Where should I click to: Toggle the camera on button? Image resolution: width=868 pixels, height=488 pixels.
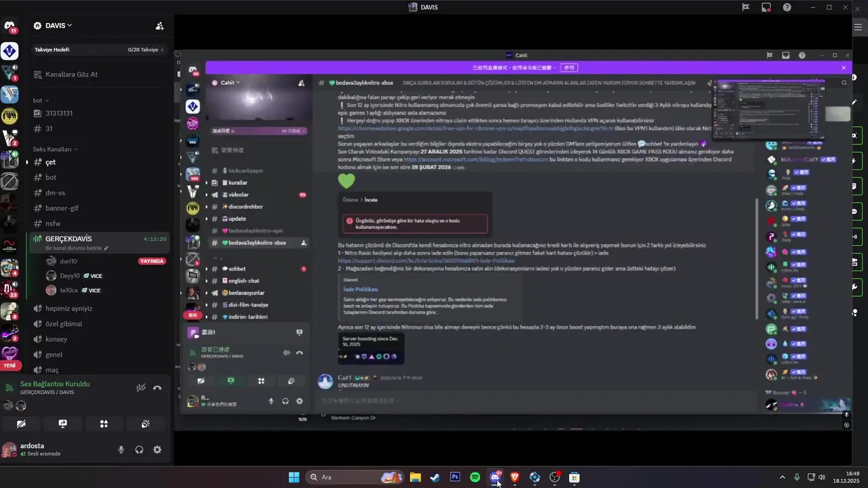[22, 424]
